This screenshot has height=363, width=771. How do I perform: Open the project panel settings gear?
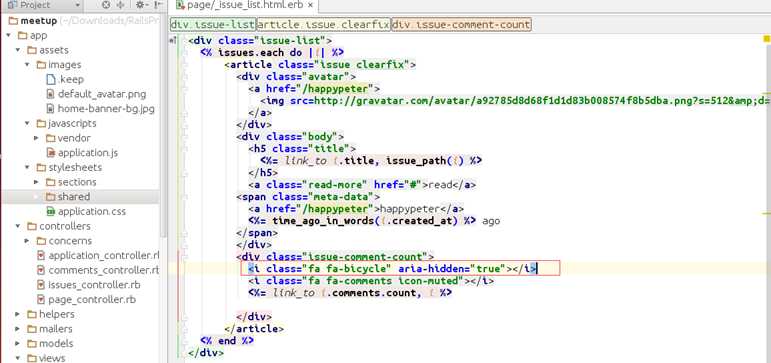pyautogui.click(x=141, y=5)
